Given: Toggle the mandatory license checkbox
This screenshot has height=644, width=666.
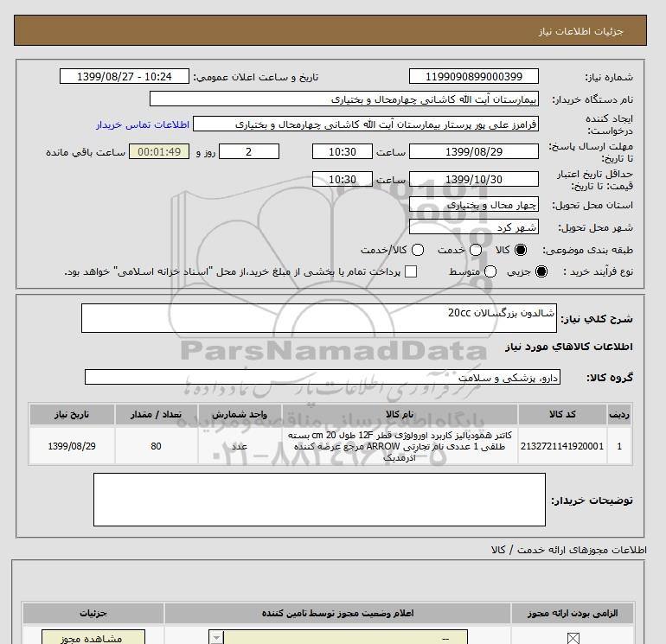Looking at the screenshot, I should pyautogui.click(x=573, y=638).
